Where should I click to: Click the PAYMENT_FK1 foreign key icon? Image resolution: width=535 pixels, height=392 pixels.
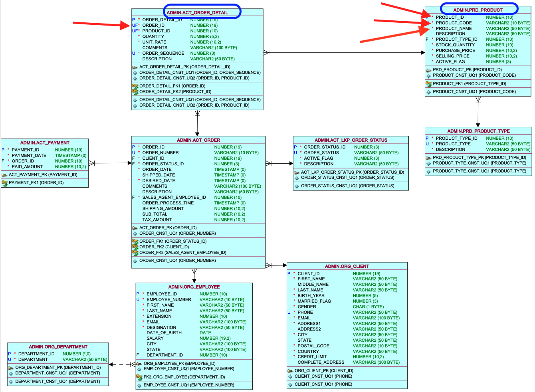coord(4,183)
